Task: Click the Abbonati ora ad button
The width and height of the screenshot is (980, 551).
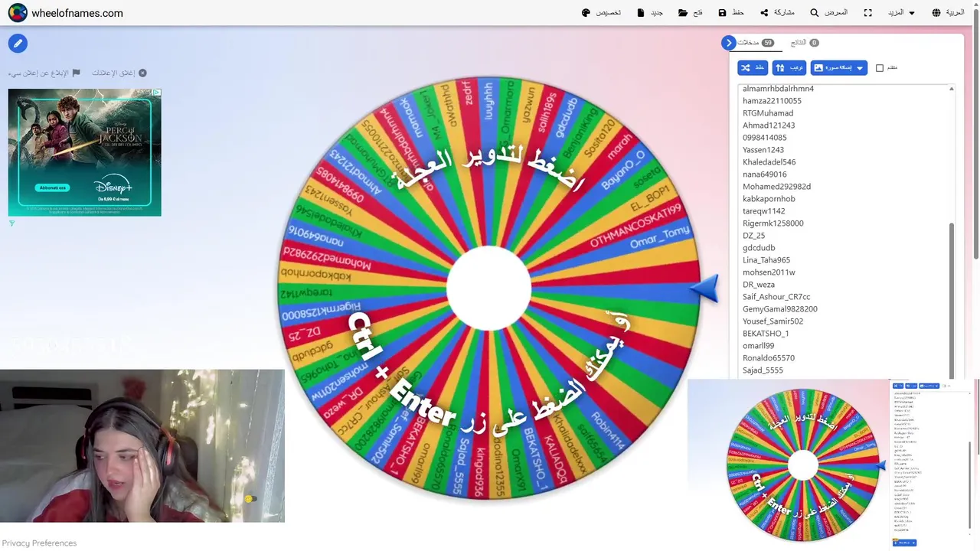Action: (x=54, y=187)
